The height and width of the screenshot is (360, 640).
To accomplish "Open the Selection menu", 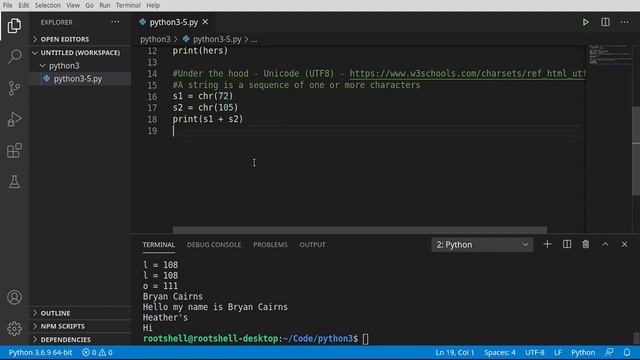I will [48, 5].
